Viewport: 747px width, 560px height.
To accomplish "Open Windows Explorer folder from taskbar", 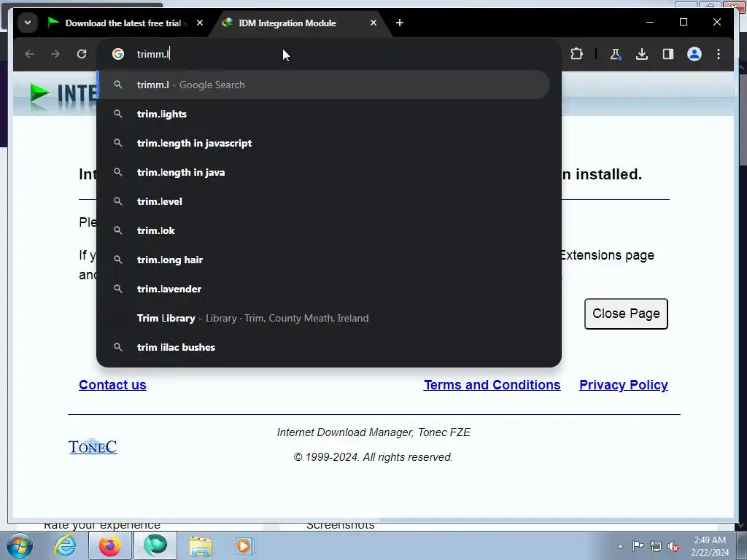I will (201, 545).
